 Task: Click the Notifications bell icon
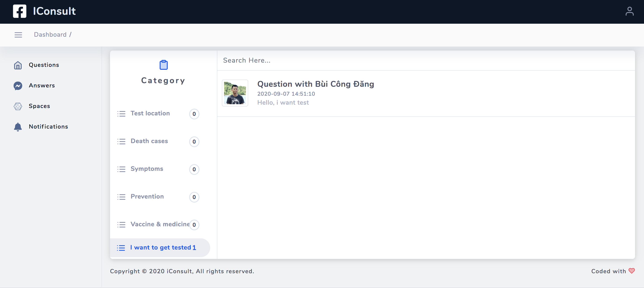pos(18,127)
